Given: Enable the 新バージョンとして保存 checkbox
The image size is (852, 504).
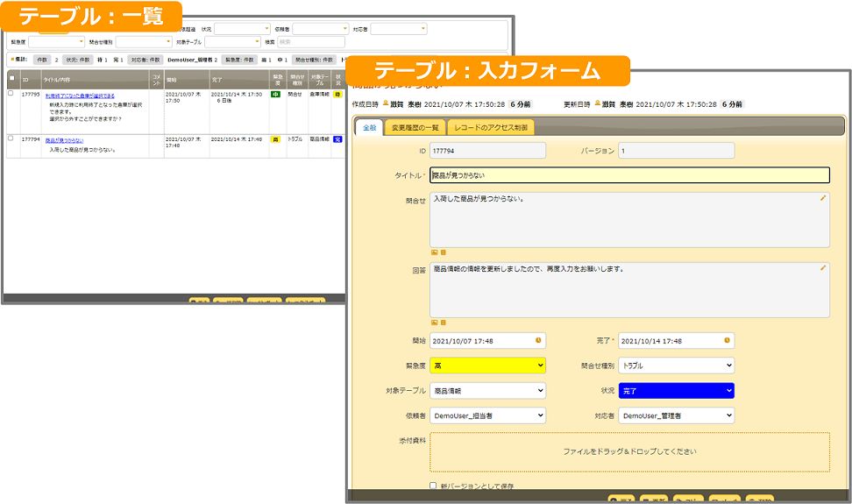Looking at the screenshot, I should click(433, 486).
